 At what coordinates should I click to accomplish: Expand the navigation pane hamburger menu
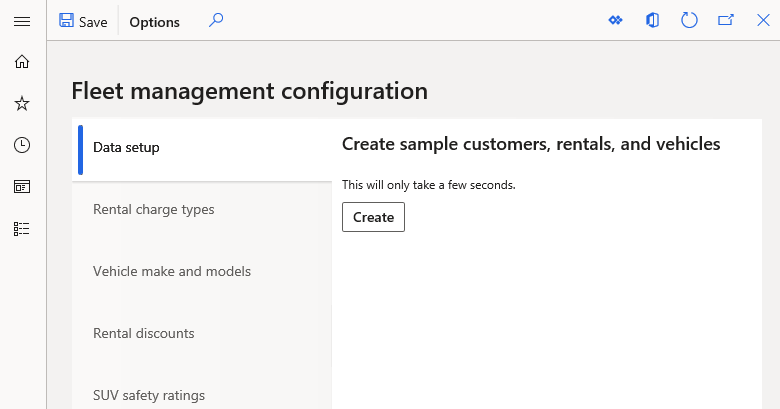[x=22, y=21]
